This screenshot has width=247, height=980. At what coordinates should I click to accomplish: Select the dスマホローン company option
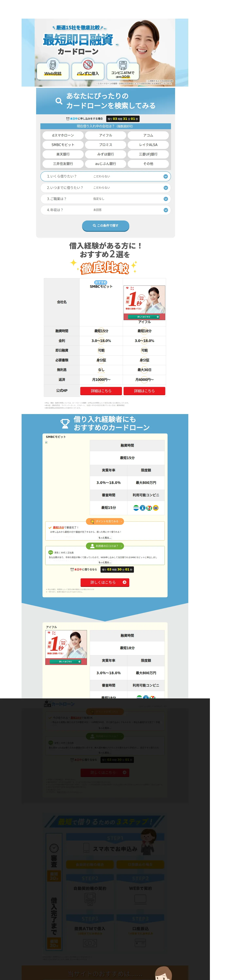pos(63,135)
